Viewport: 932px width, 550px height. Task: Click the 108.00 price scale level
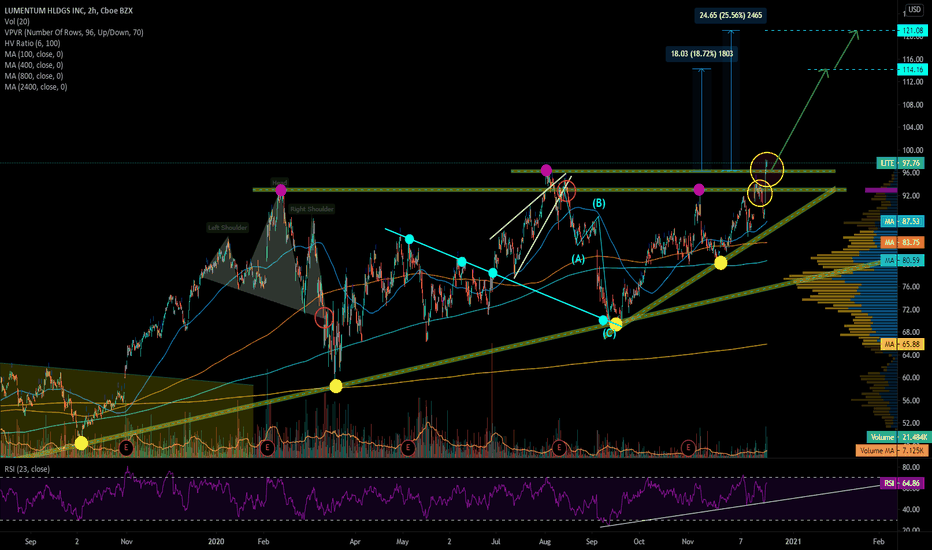tap(912, 105)
